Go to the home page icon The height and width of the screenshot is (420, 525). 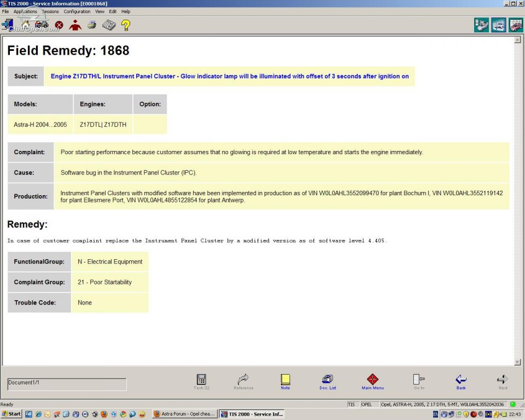(26, 25)
